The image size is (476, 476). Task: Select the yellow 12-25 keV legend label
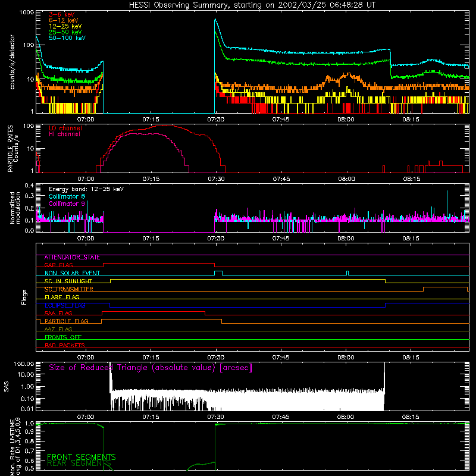(65, 26)
